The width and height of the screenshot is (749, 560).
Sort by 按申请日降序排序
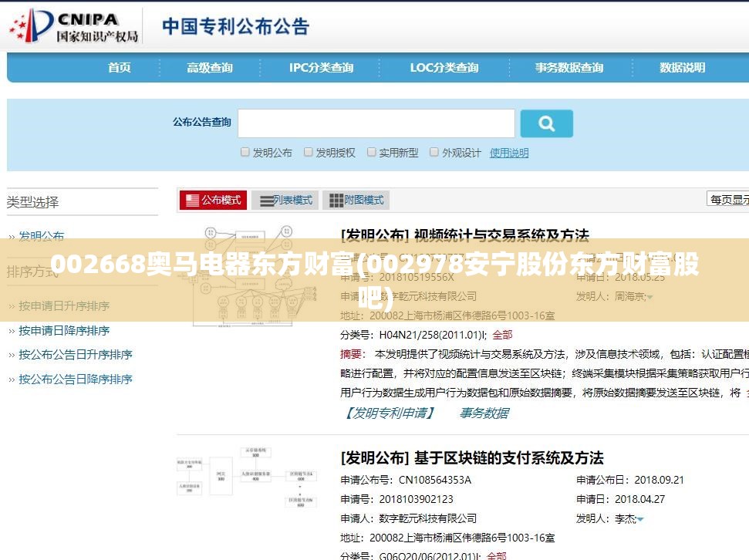(64, 331)
